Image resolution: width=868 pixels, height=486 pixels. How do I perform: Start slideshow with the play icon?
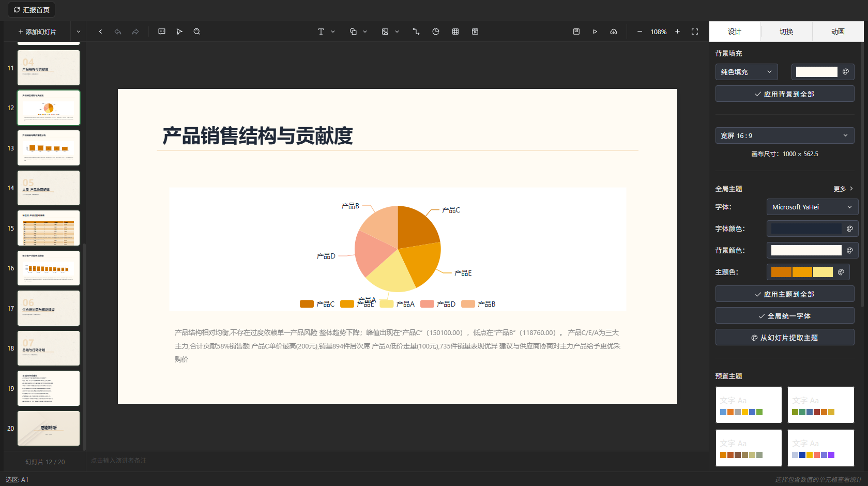point(595,32)
